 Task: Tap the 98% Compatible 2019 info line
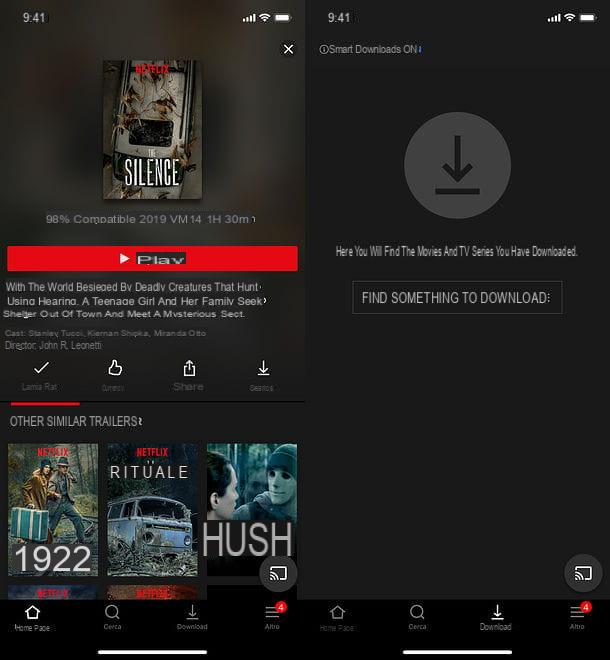150,219
